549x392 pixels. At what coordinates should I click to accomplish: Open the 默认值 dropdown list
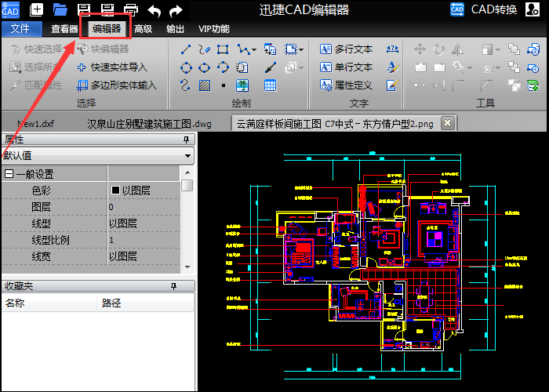(x=187, y=156)
